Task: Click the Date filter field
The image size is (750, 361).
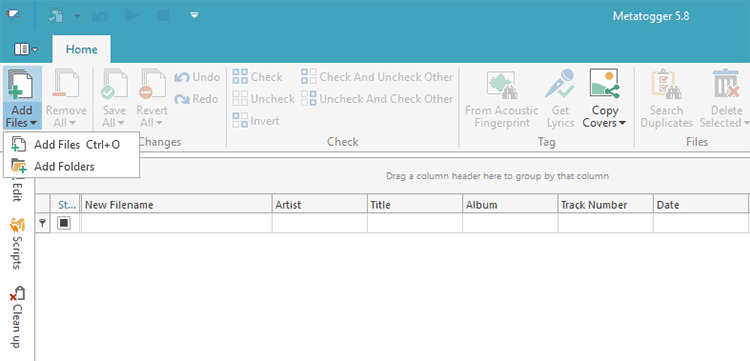Action: 701,223
